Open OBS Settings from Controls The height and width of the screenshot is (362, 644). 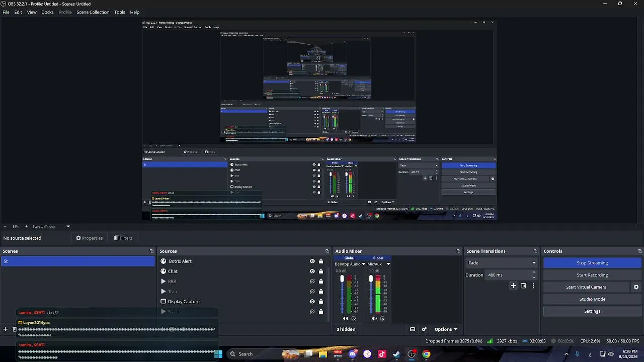click(x=592, y=311)
